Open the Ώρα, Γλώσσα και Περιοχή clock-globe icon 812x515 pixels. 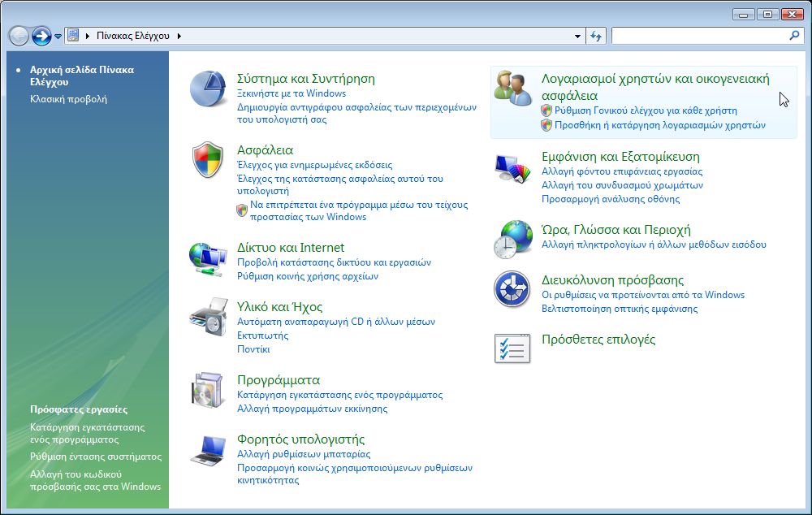pos(512,240)
